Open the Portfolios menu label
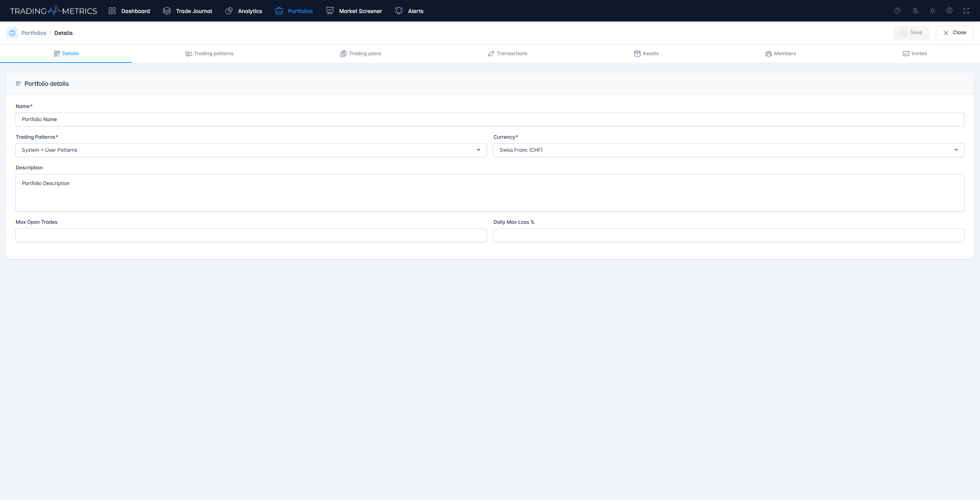 (x=301, y=11)
